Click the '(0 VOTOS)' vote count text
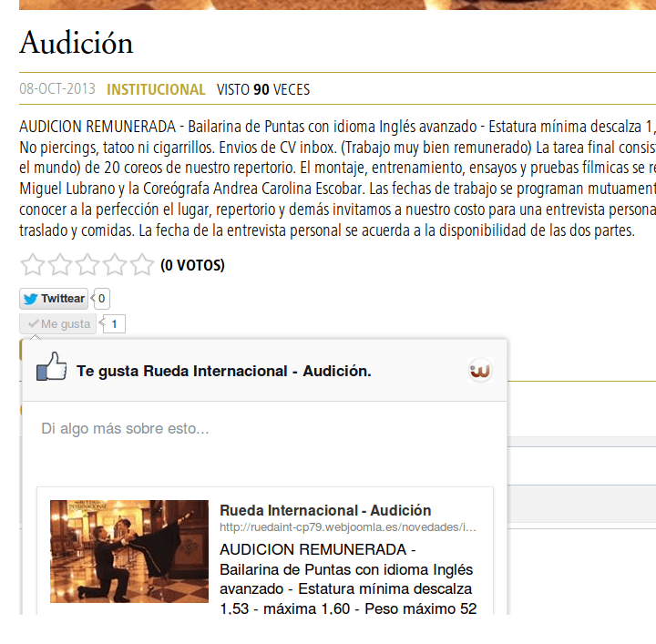This screenshot has width=656, height=644. [x=192, y=265]
